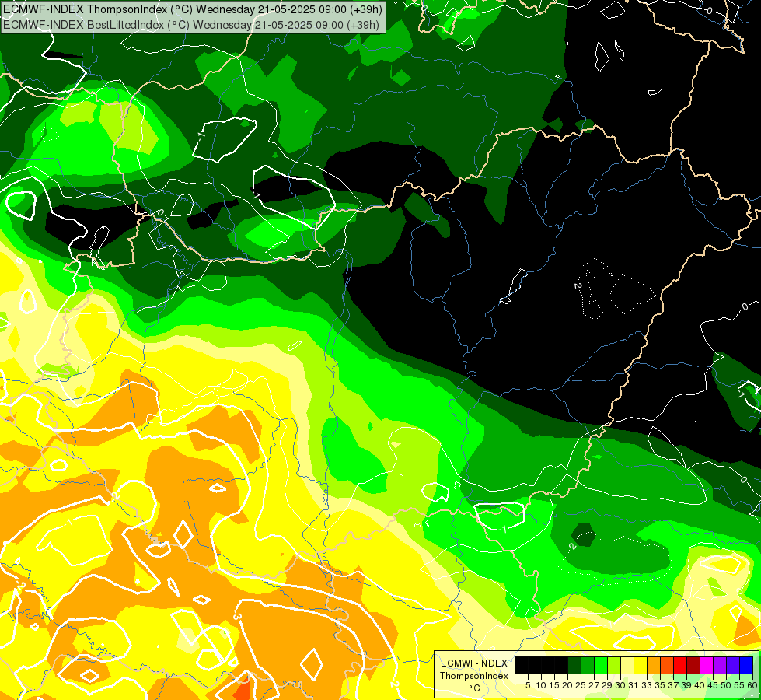Click the legend tick value 5
The height and width of the screenshot is (700, 761).
click(x=528, y=685)
